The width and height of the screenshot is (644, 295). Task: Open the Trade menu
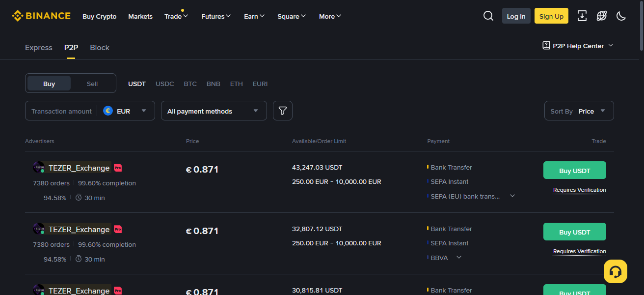pos(176,16)
